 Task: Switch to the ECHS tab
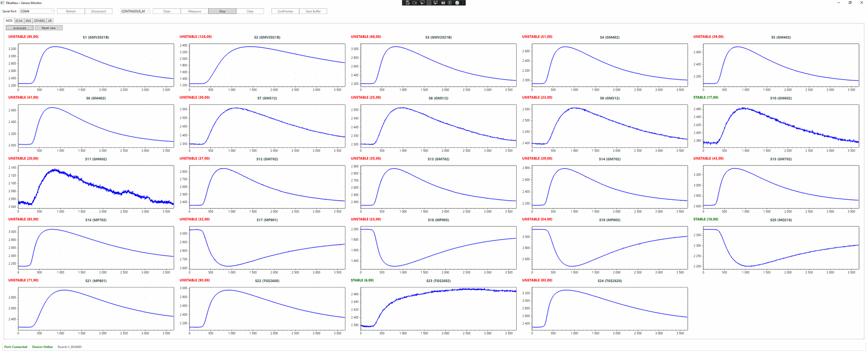point(19,21)
